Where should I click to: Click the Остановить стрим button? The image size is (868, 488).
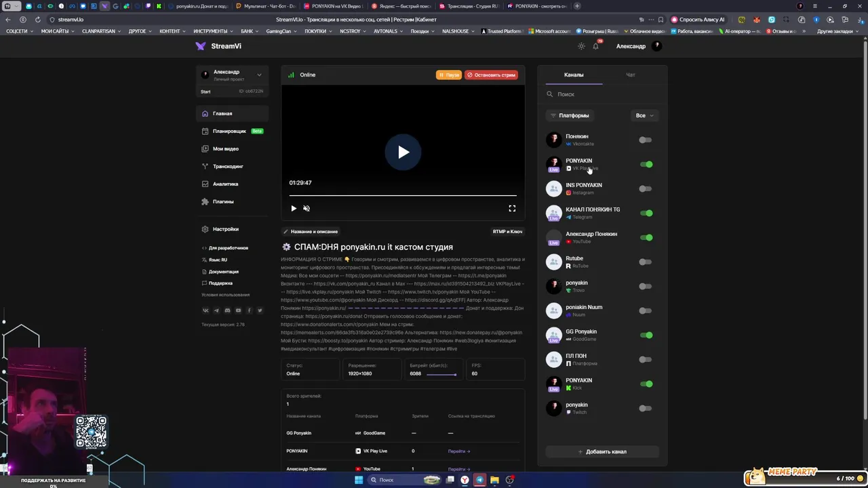[x=492, y=75]
